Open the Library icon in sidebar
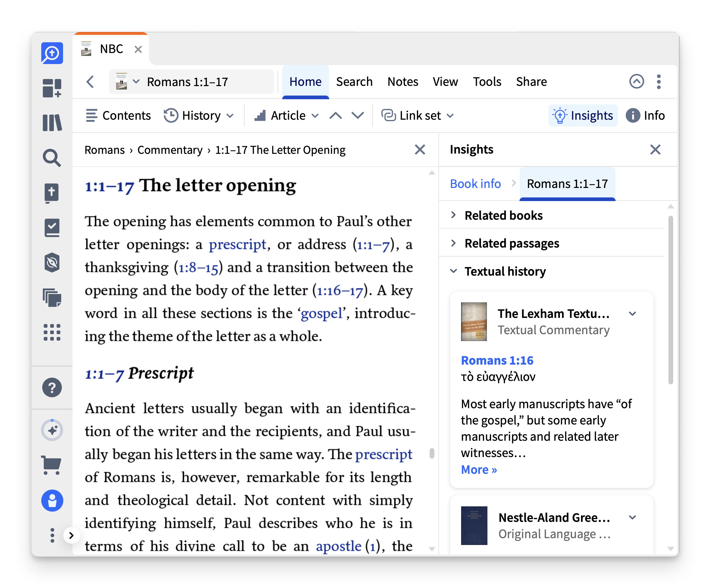Viewport: 711px width, 588px height. (x=52, y=123)
